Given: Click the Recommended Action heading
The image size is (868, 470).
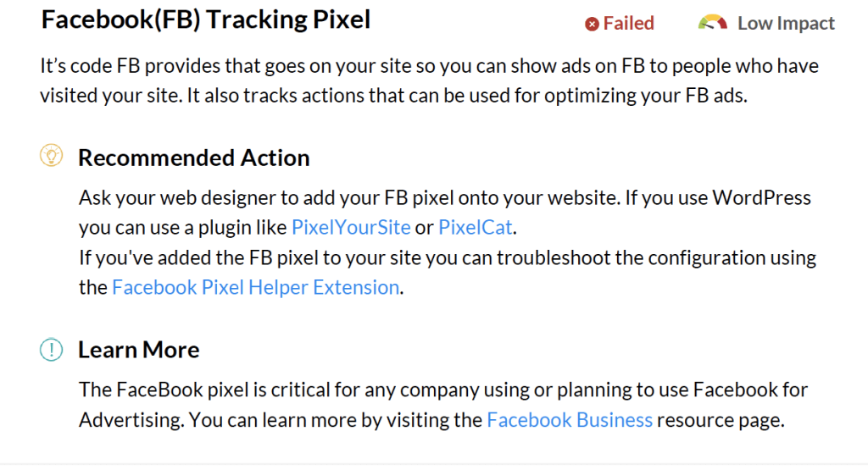Looking at the screenshot, I should click(x=194, y=158).
